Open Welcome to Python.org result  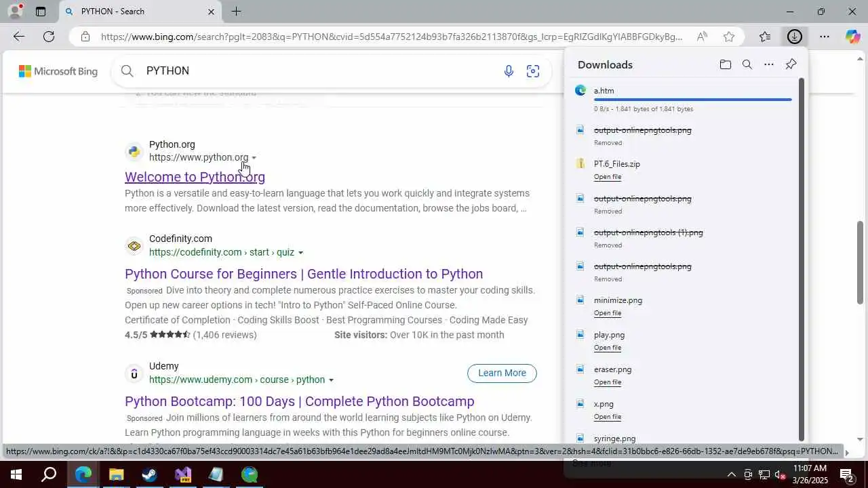[x=195, y=177]
